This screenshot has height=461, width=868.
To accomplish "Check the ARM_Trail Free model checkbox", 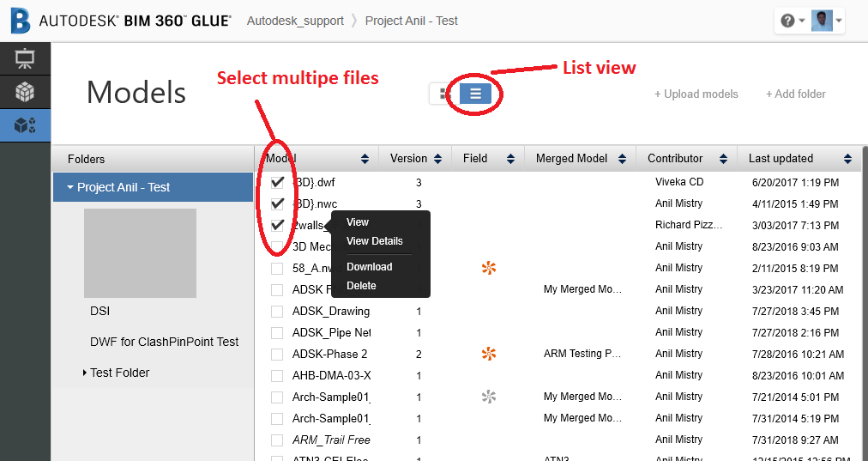I will [277, 440].
